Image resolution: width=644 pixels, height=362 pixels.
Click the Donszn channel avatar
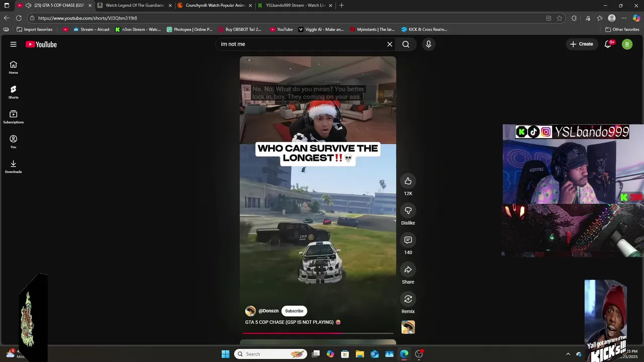pyautogui.click(x=250, y=311)
